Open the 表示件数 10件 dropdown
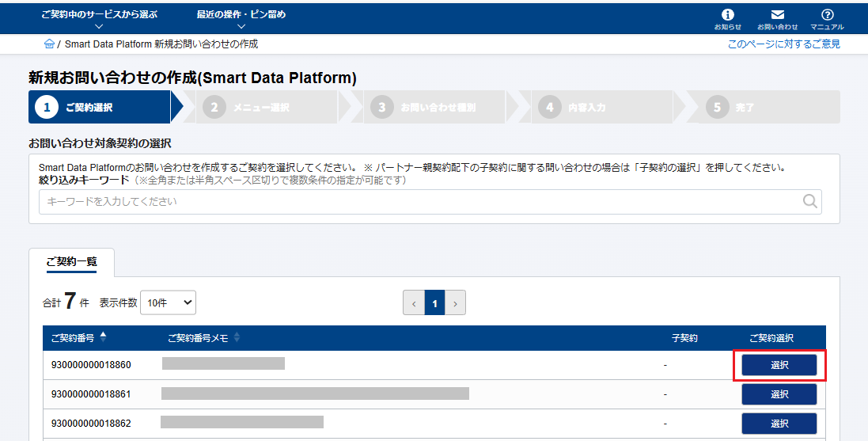Viewport: 868px width, 441px height. pyautogui.click(x=169, y=302)
